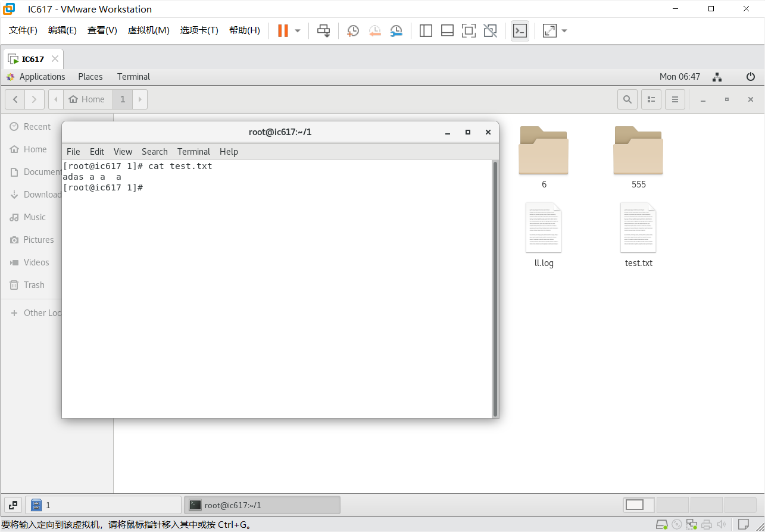Open the Terminal menu in terminal window

(193, 152)
